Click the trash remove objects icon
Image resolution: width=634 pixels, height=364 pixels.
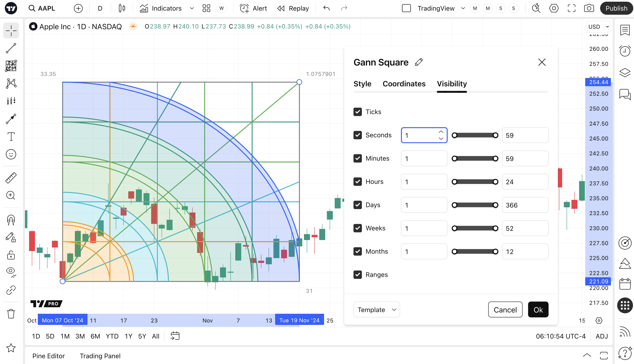[x=11, y=314]
